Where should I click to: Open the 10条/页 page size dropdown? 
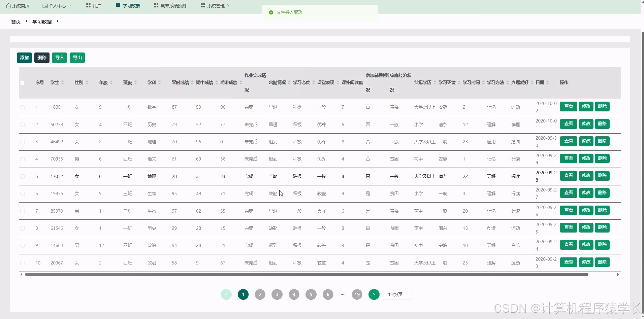click(398, 294)
